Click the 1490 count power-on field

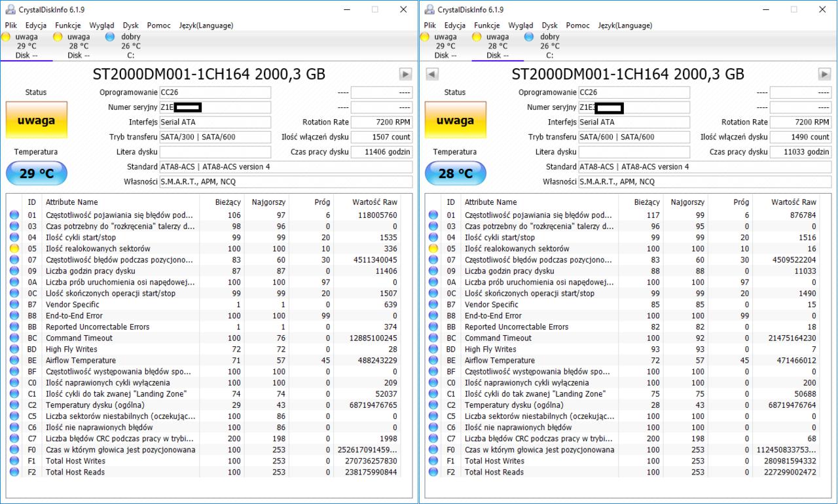[801, 137]
